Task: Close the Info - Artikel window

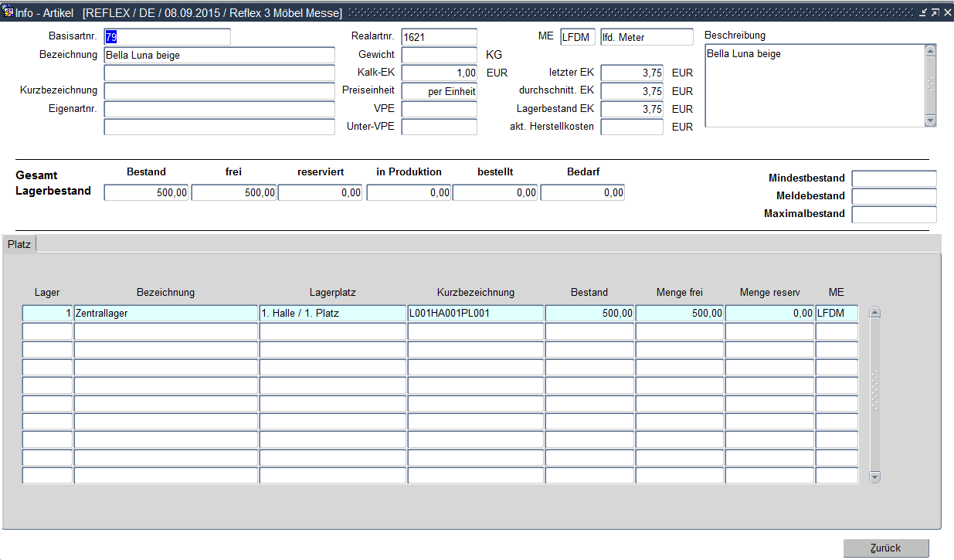Action: pos(947,13)
